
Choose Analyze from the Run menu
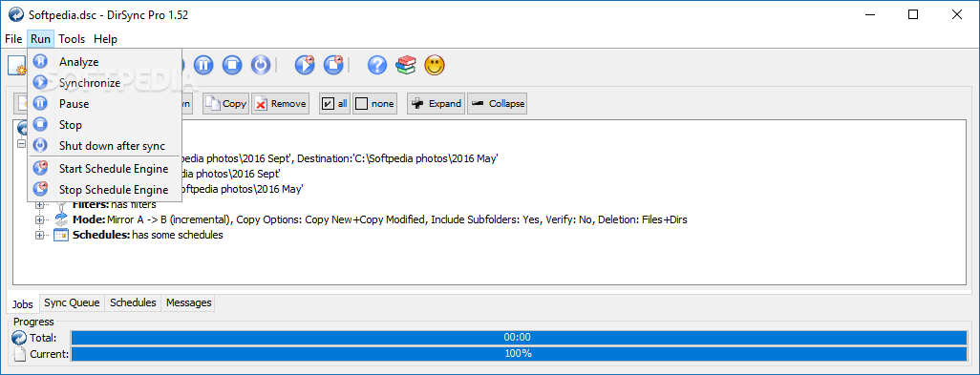point(104,62)
